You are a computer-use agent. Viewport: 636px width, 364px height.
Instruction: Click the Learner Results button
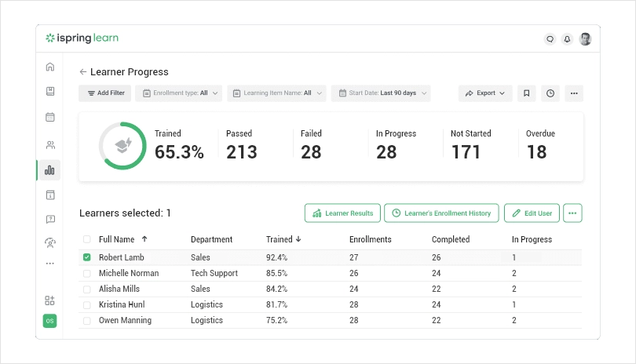342,213
